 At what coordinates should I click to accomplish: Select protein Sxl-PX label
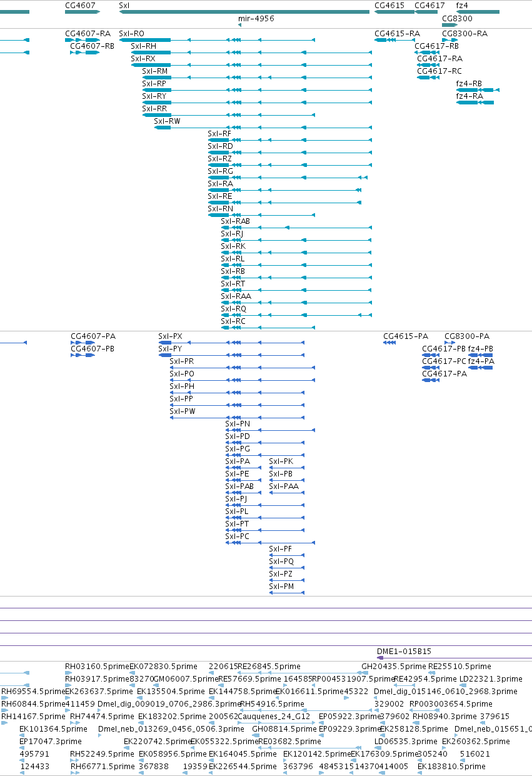point(170,336)
